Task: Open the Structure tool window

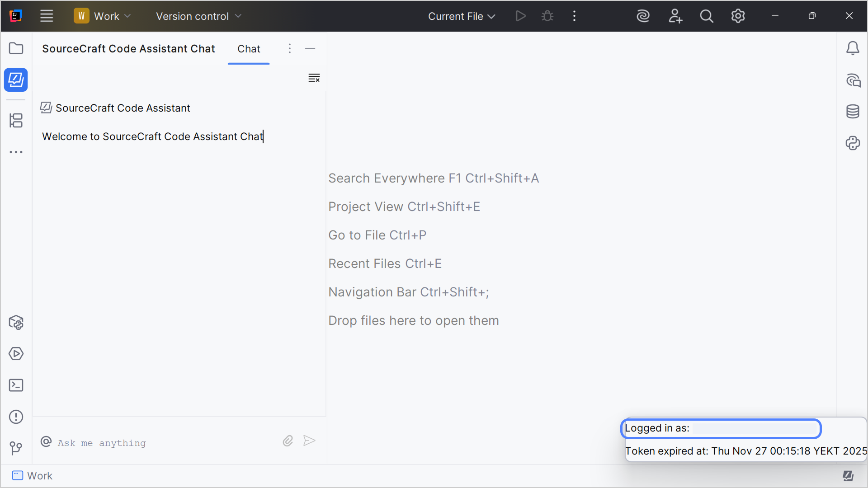Action: click(x=16, y=120)
